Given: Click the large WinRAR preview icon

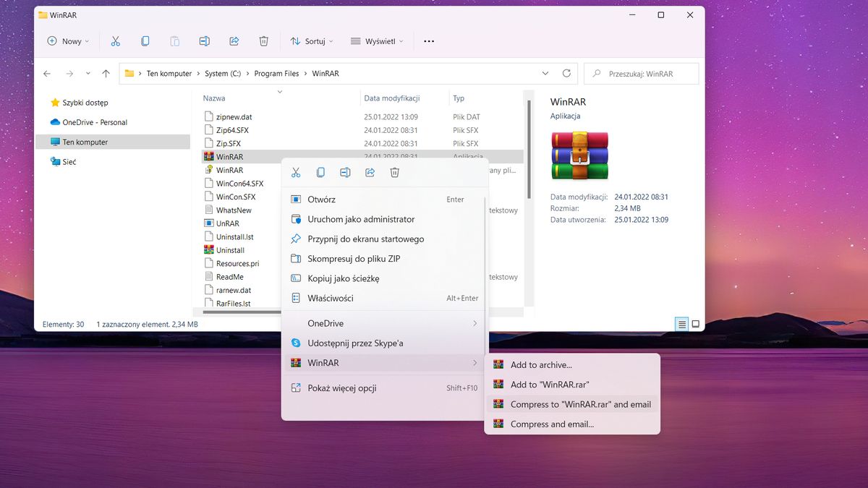Looking at the screenshot, I should click(x=579, y=155).
